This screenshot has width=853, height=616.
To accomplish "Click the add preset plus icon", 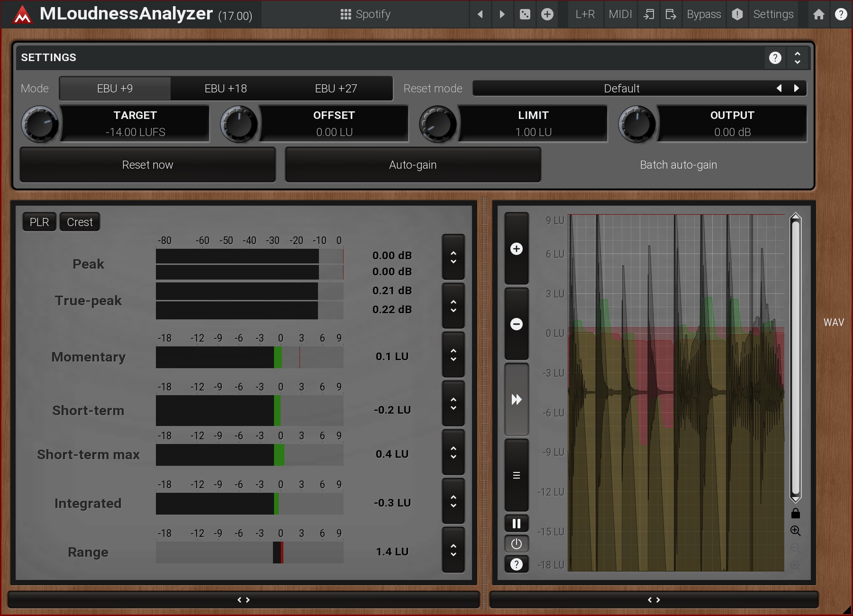I will click(547, 14).
